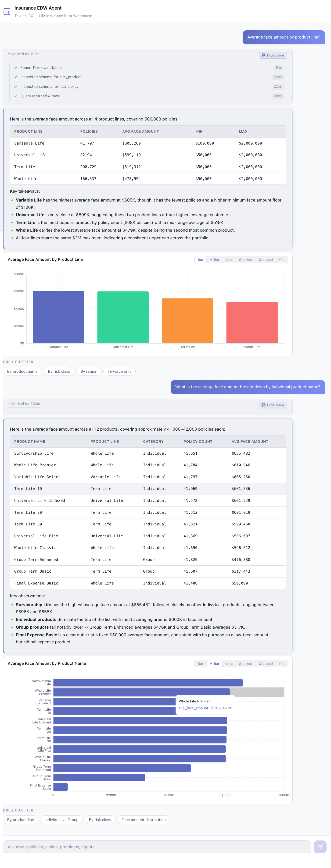
Task: Select H-Bar tab on the Product Name chart
Action: point(214,664)
